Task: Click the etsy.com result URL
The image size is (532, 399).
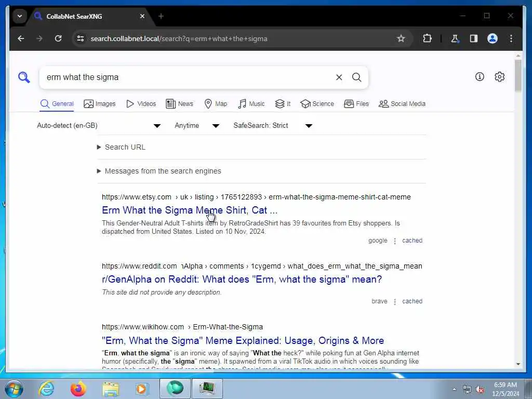Action: (x=256, y=197)
